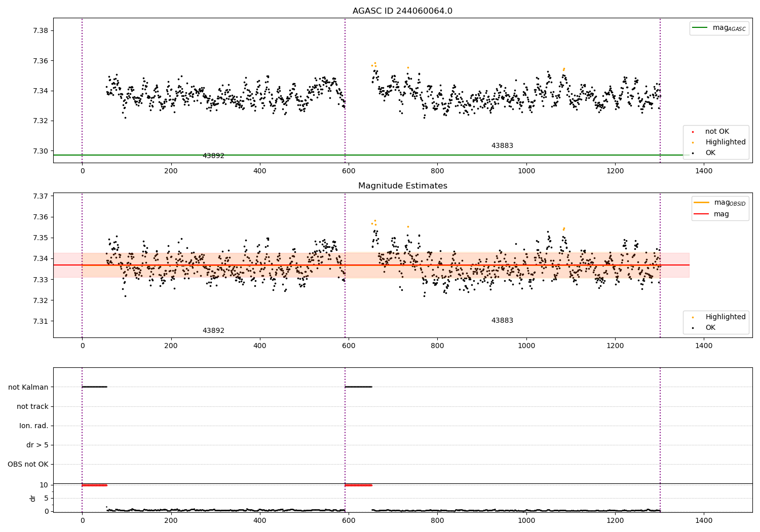Click the 'not OK' legend entry
This screenshot has height=532, width=760.
pyautogui.click(x=717, y=132)
